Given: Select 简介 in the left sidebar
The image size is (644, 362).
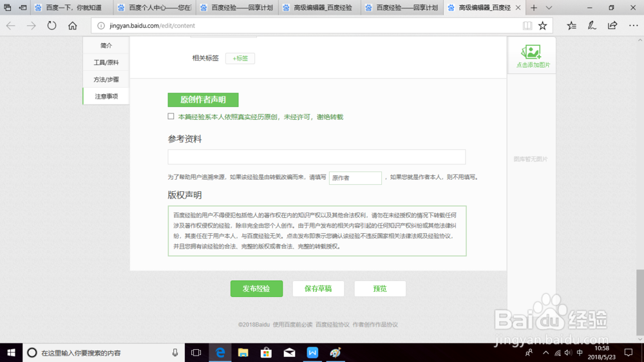Looking at the screenshot, I should coord(106,45).
